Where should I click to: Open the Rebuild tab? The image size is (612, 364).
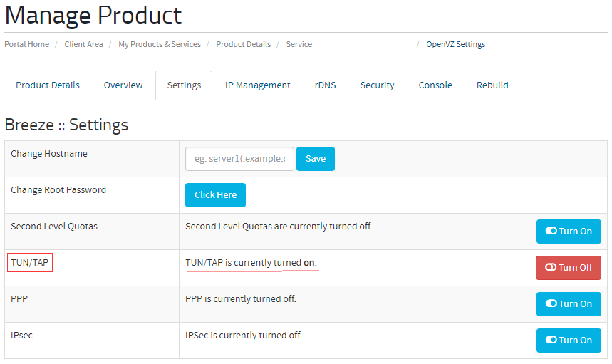tap(492, 85)
